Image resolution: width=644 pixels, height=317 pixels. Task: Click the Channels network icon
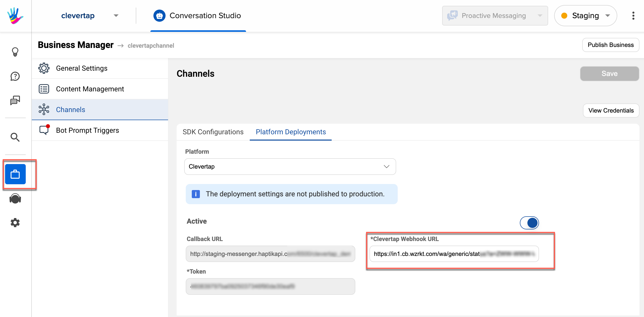coord(44,110)
